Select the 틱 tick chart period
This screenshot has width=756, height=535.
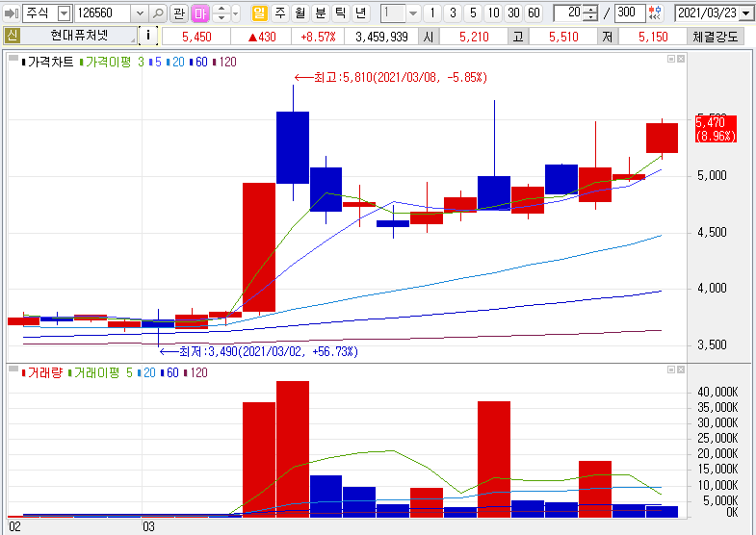[340, 13]
